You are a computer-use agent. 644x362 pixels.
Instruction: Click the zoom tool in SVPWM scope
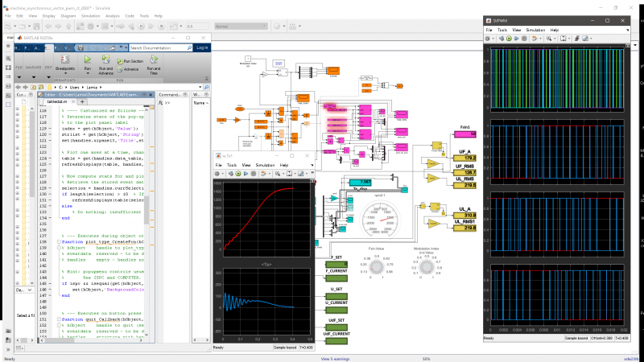tap(549, 39)
